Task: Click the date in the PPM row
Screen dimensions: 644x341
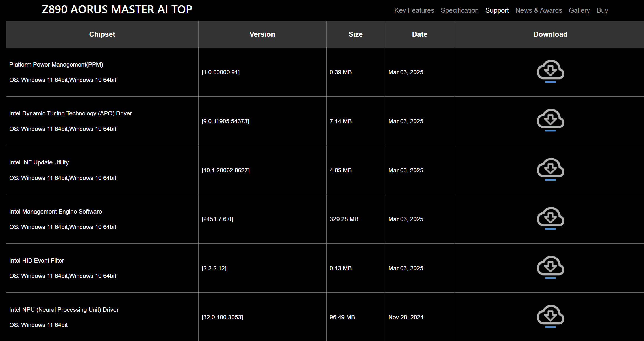Action: (x=406, y=72)
